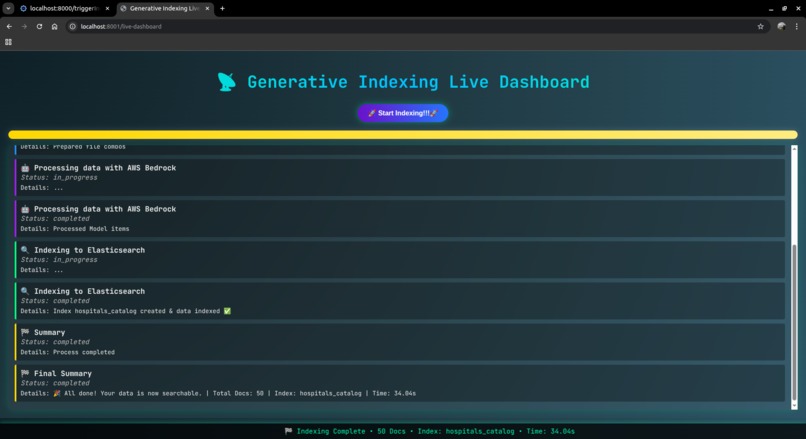Close the localhost:8000 tab
The width and height of the screenshot is (806, 439).
tap(107, 8)
